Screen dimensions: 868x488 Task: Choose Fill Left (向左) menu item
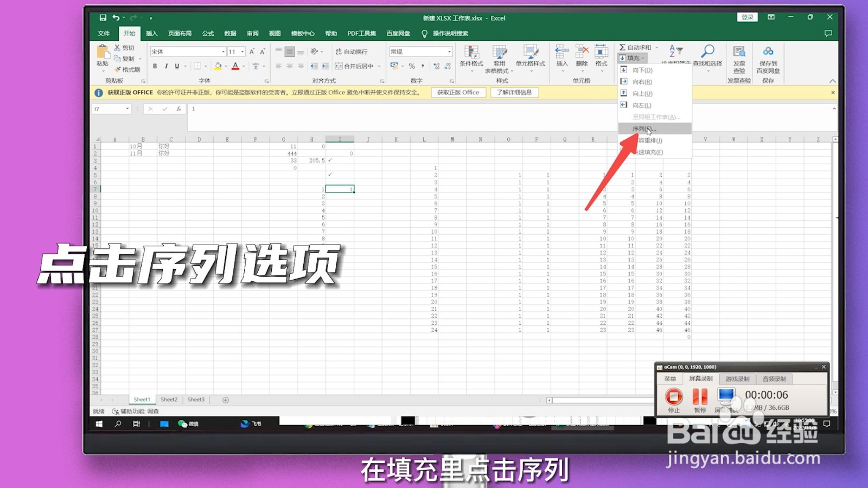[x=655, y=105]
